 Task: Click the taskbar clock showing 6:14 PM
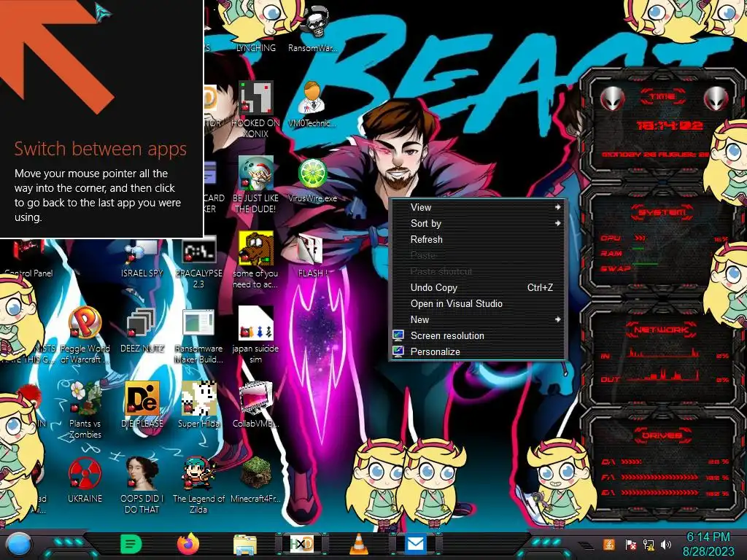tap(708, 544)
